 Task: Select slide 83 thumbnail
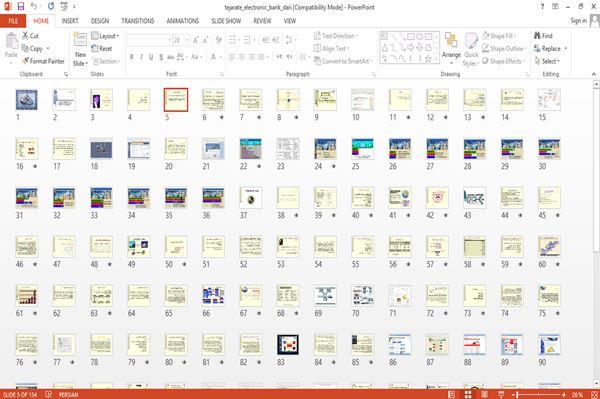pyautogui.click(x=288, y=344)
